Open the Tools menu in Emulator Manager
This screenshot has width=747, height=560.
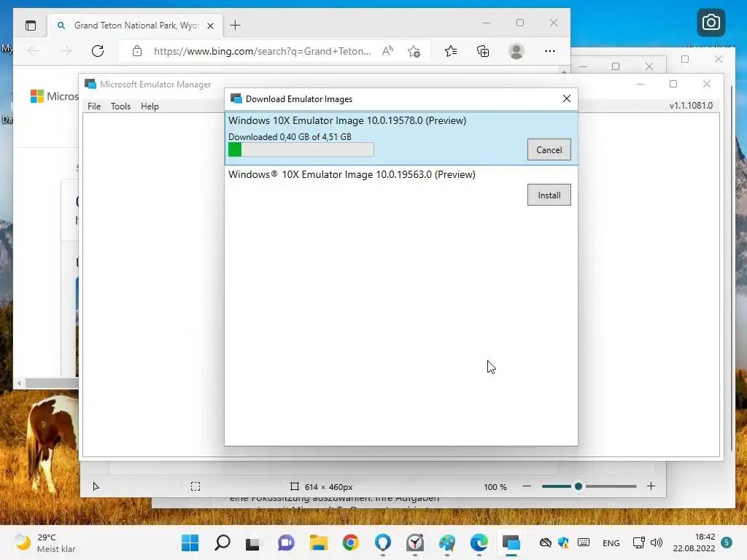120,106
